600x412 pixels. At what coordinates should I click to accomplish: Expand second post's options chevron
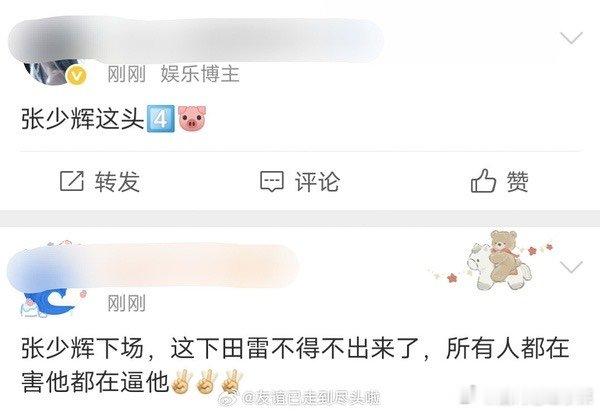point(571,267)
